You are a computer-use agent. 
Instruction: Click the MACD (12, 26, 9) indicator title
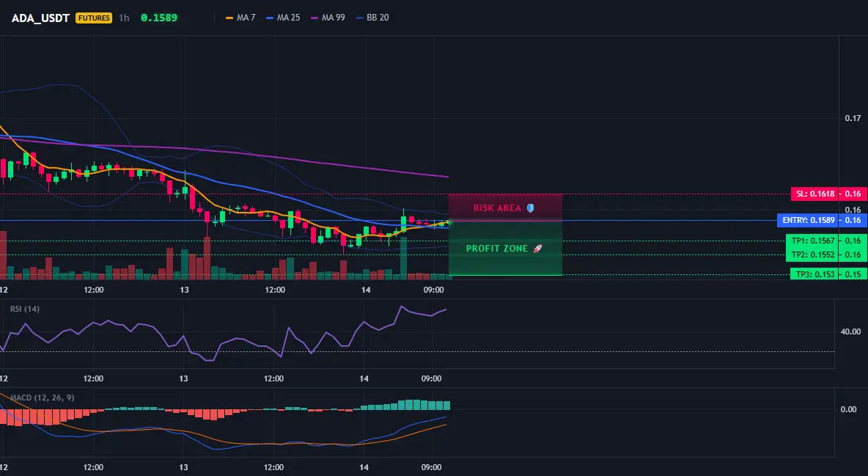pos(42,398)
